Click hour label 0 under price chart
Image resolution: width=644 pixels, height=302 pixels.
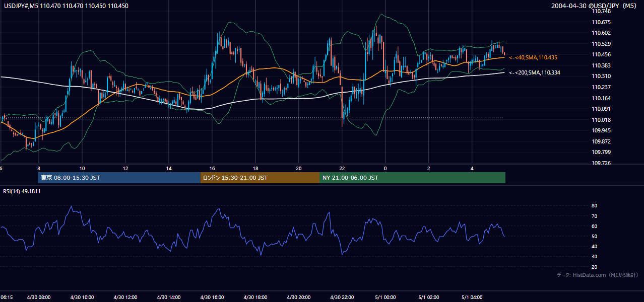[385, 169]
